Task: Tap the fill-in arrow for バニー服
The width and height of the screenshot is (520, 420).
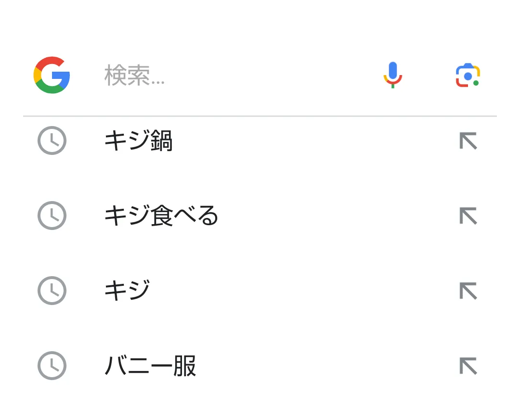Action: click(x=468, y=366)
